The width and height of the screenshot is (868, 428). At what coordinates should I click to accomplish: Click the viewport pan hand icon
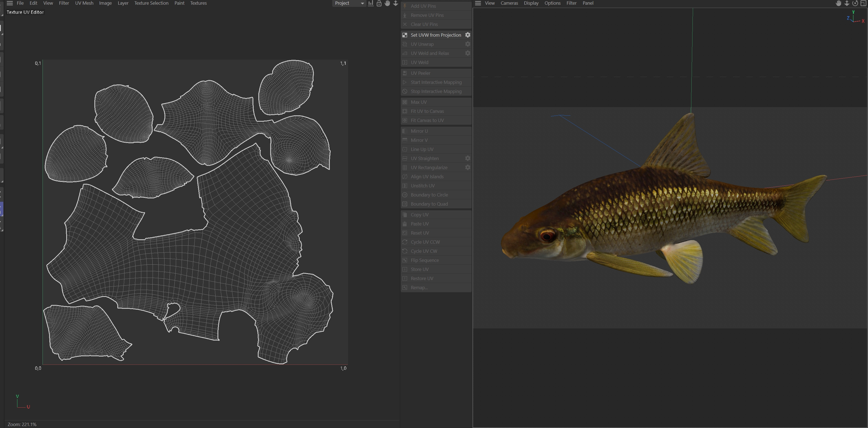[x=838, y=3]
